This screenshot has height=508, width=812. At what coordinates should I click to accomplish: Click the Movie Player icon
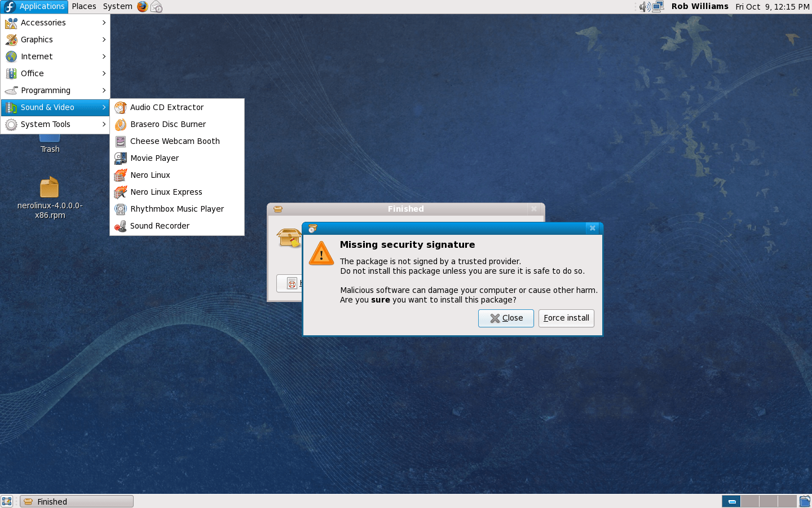121,158
